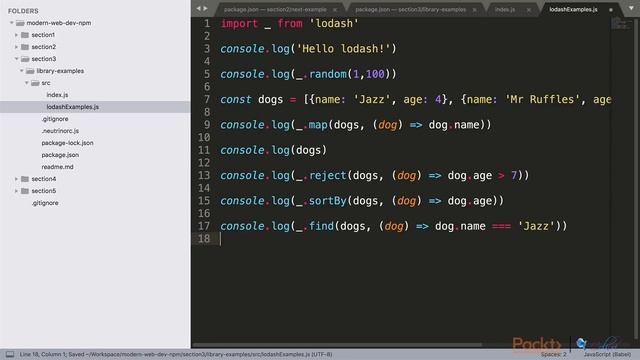Navigate to previous tab with left arrow
640x360 pixels.
(x=198, y=9)
